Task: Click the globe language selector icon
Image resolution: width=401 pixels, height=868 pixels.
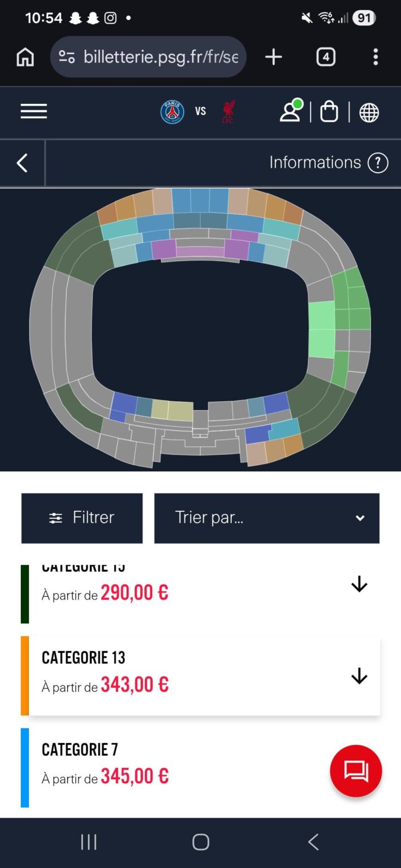Action: [369, 112]
